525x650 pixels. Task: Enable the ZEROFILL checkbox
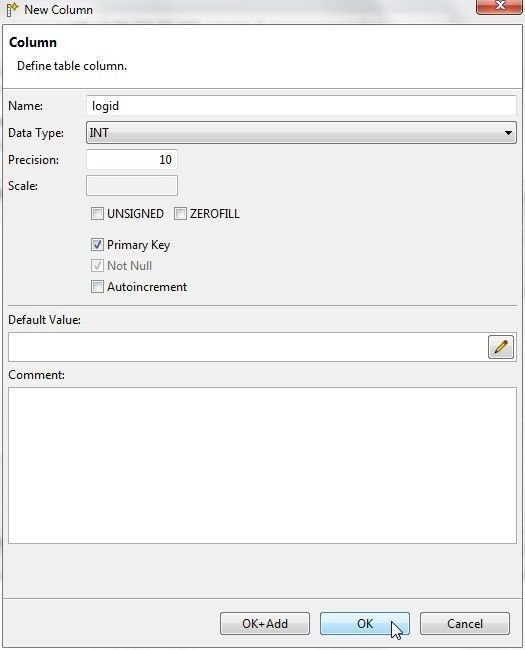[x=180, y=214]
